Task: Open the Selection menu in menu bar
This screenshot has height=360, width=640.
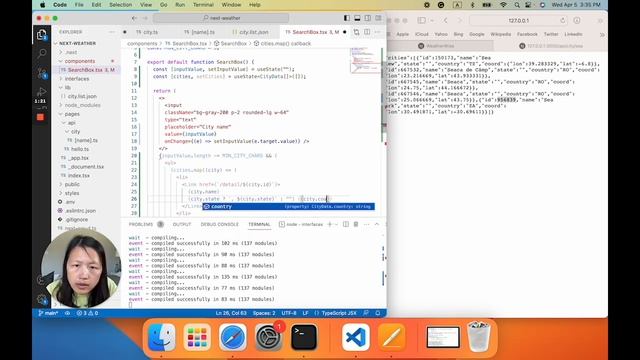Action: [x=120, y=5]
